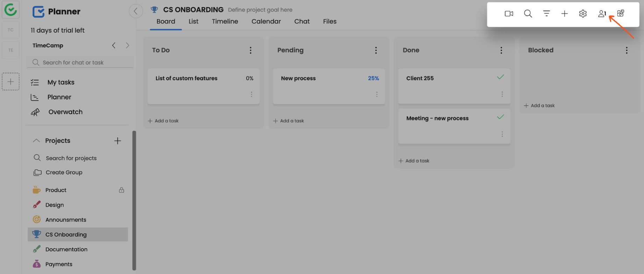
Task: Switch to the Chat tab
Action: click(302, 21)
